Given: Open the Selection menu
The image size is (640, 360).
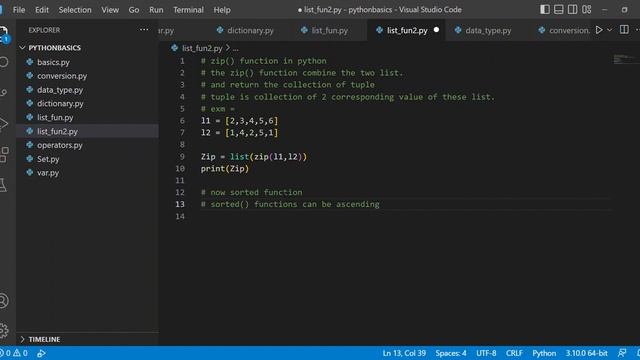Looking at the screenshot, I should pyautogui.click(x=75, y=10).
